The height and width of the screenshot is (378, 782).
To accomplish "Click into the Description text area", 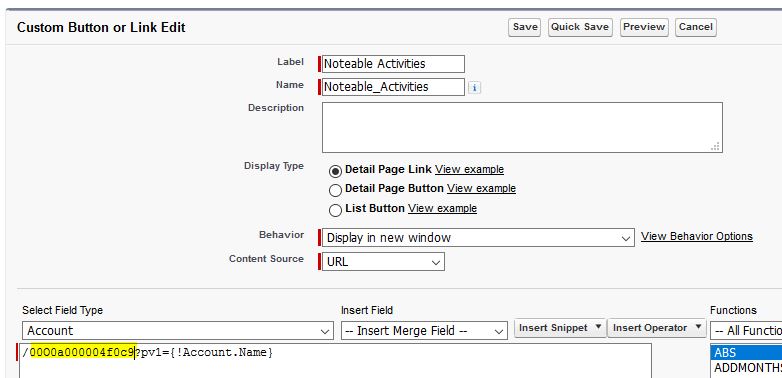I will (522, 128).
